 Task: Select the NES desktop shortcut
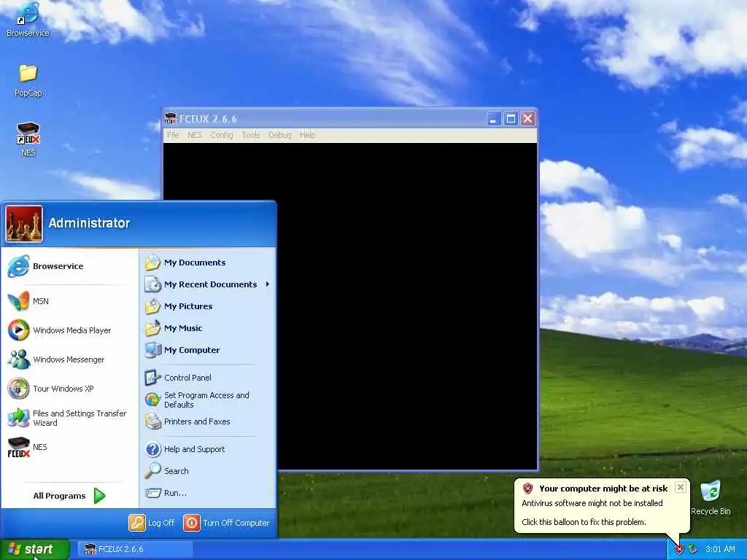[x=28, y=139]
